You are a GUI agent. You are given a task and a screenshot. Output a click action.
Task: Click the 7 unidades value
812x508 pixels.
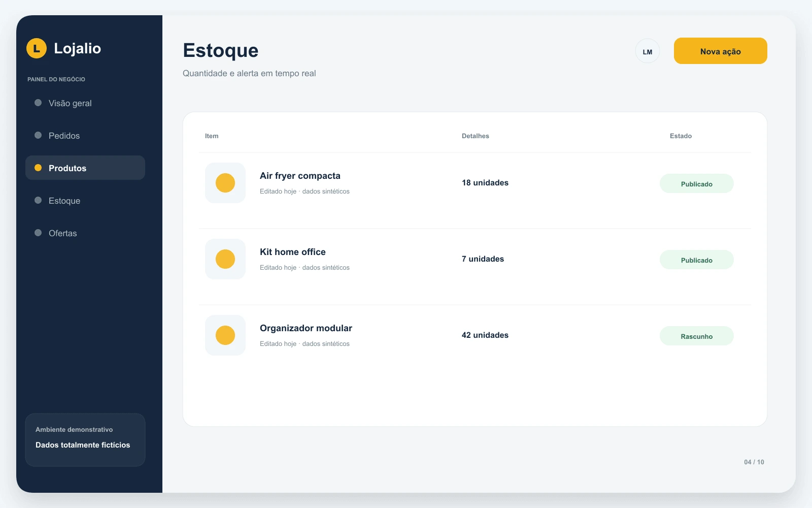coord(483,259)
